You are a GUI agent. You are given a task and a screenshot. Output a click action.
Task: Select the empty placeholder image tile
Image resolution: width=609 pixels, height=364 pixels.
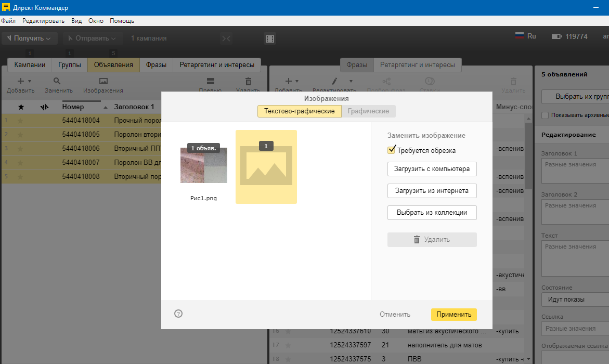[x=266, y=166]
